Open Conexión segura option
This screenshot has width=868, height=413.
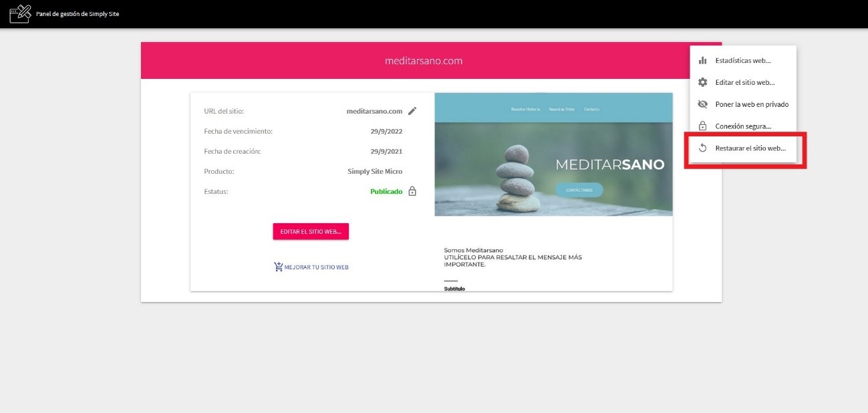coord(743,126)
